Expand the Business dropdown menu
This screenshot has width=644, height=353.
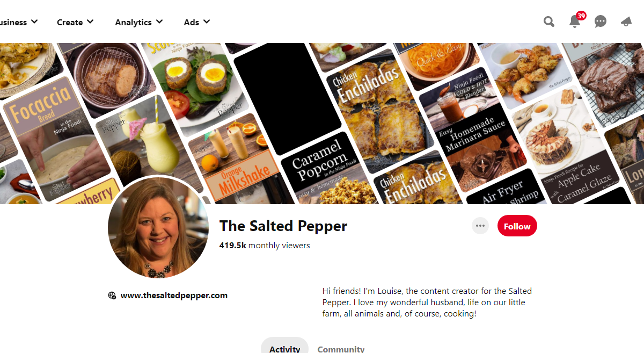click(19, 22)
